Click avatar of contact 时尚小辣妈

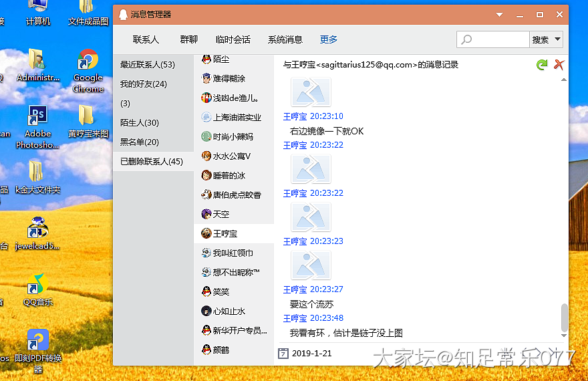click(206, 136)
